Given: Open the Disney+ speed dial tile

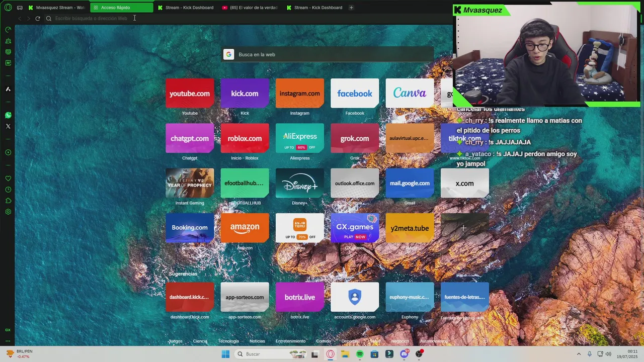Looking at the screenshot, I should tap(299, 183).
